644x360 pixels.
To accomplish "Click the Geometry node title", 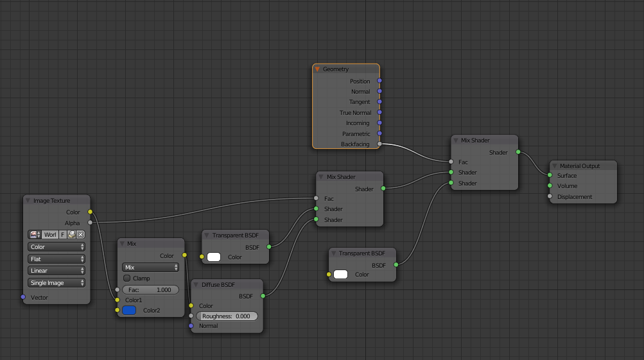I will pos(336,69).
